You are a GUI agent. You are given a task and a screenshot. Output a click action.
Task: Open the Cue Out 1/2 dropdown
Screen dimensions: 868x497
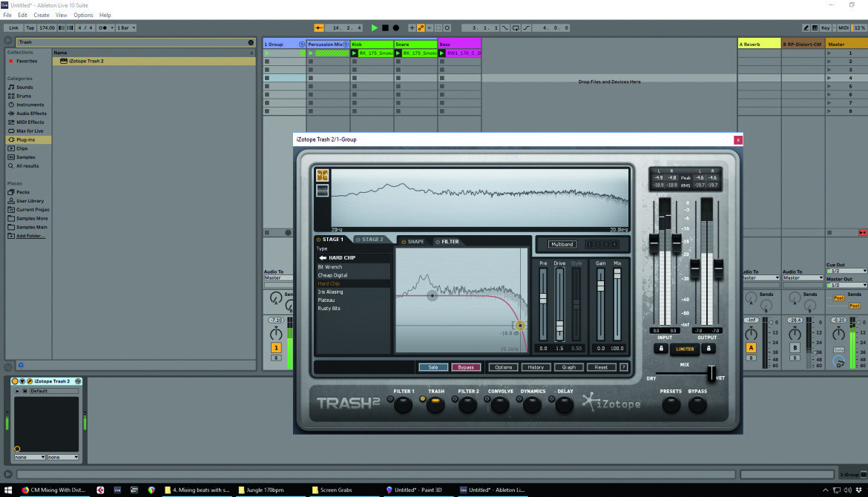[x=847, y=271]
